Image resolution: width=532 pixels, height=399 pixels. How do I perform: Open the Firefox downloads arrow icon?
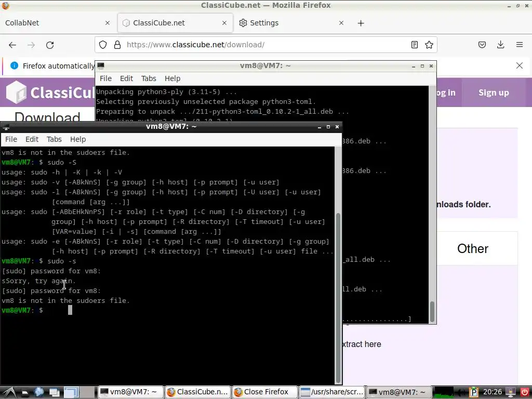[500, 45]
